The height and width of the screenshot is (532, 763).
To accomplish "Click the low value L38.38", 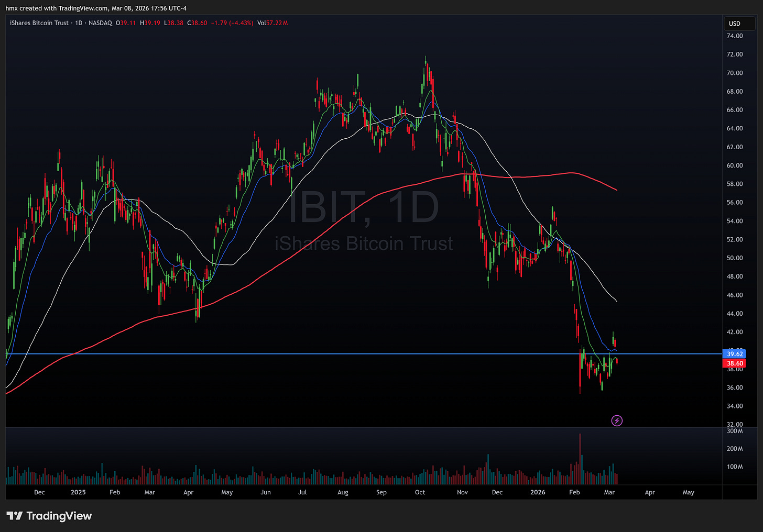I will coord(173,23).
